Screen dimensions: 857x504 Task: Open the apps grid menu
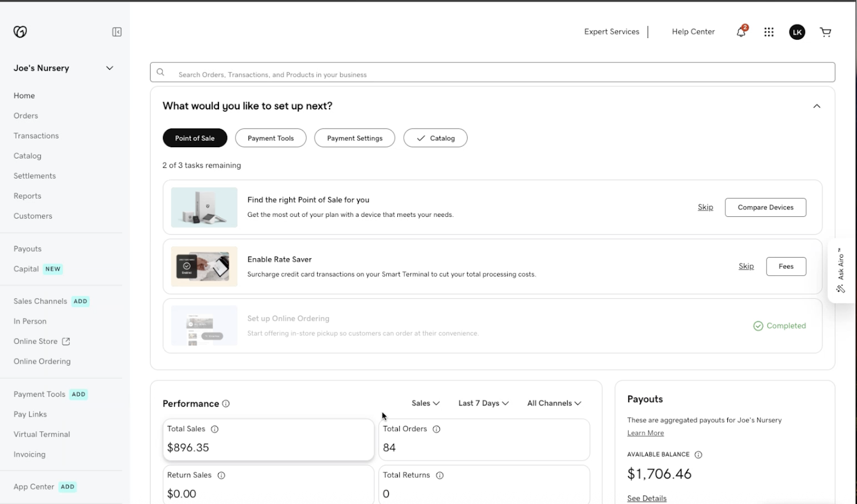tap(769, 32)
